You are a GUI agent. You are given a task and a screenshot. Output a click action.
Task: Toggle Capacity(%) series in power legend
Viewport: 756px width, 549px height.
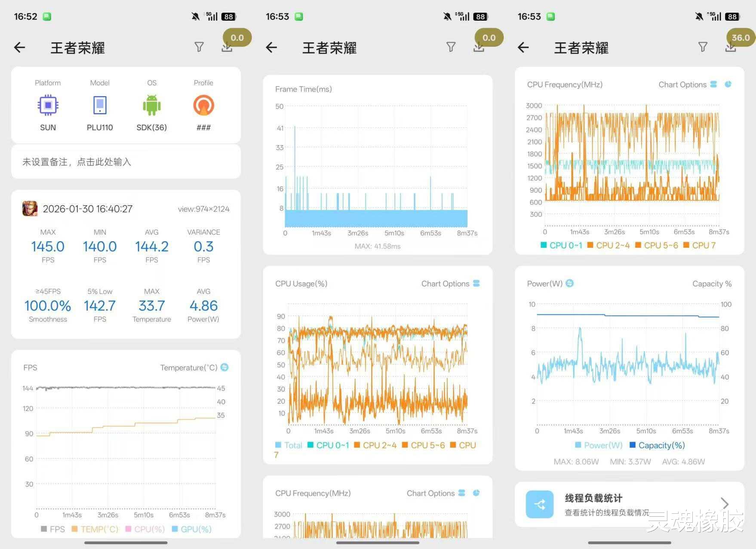coord(657,445)
